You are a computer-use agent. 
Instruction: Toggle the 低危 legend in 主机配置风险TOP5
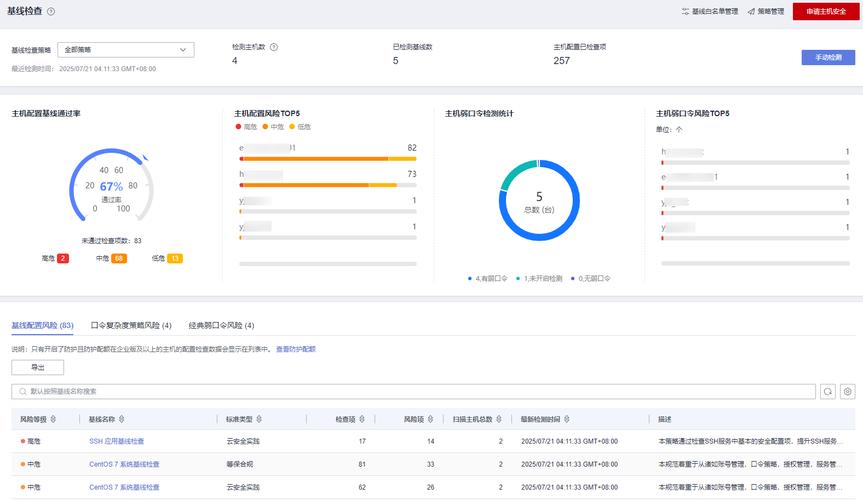point(300,127)
